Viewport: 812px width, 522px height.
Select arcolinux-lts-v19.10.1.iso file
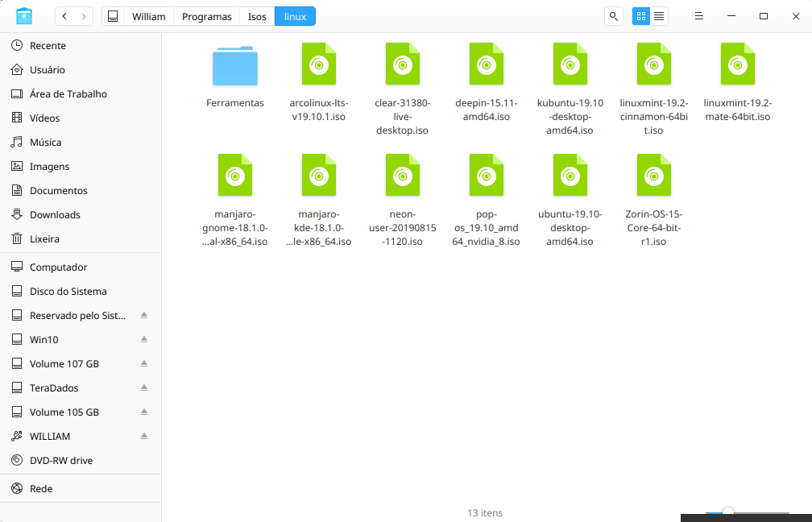(x=319, y=82)
